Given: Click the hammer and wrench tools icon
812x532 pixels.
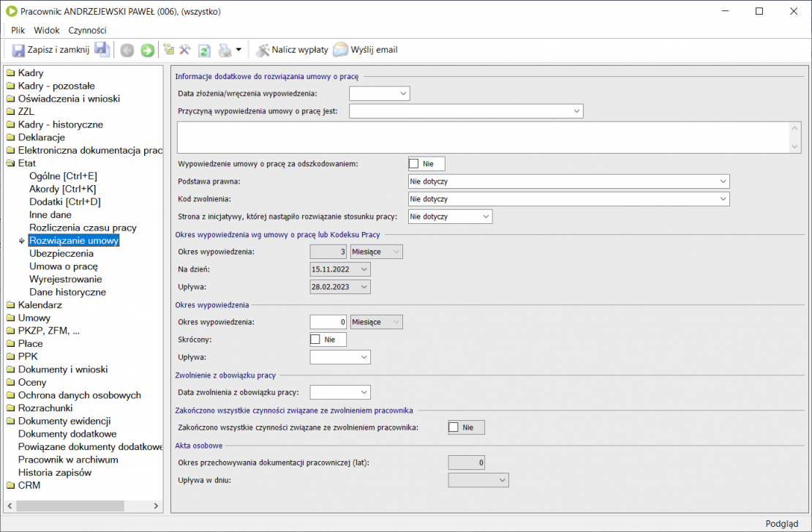Looking at the screenshot, I should [185, 50].
